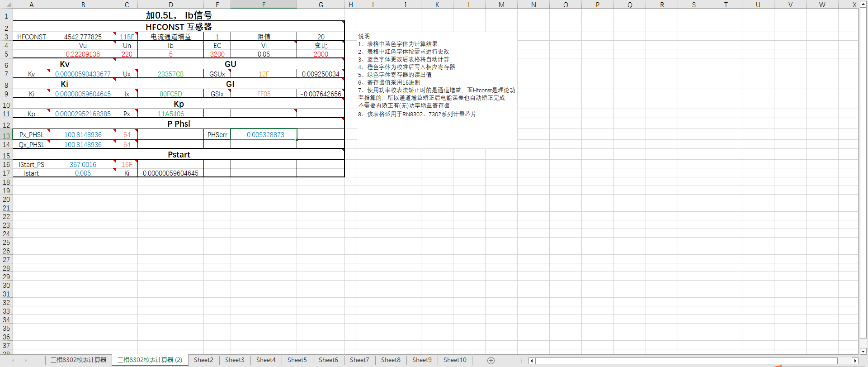The height and width of the screenshot is (367, 868).
Task: Click horizontal scrollbar left arrow
Action: (x=532, y=361)
